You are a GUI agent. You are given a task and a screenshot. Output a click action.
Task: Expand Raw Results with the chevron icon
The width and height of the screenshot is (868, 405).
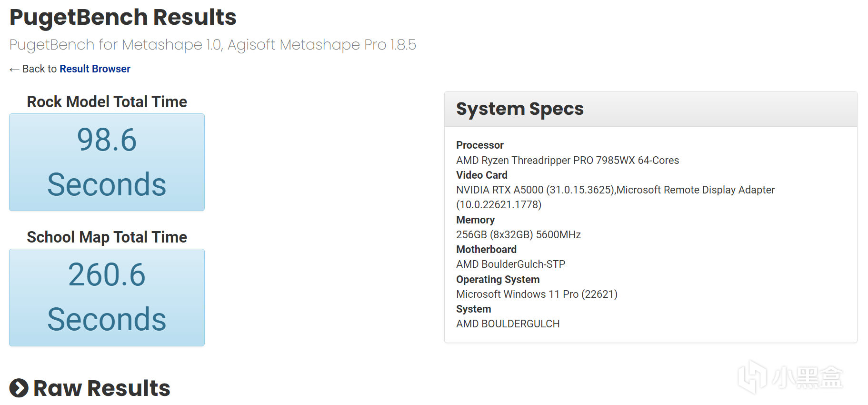point(19,388)
